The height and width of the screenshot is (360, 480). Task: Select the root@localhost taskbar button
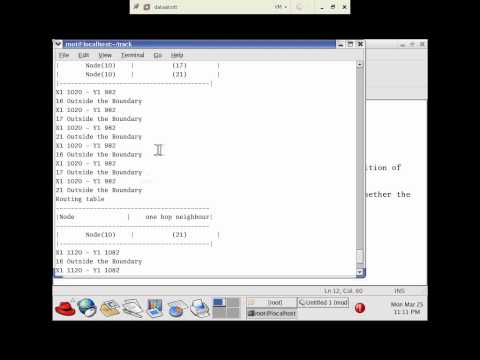click(x=271, y=313)
